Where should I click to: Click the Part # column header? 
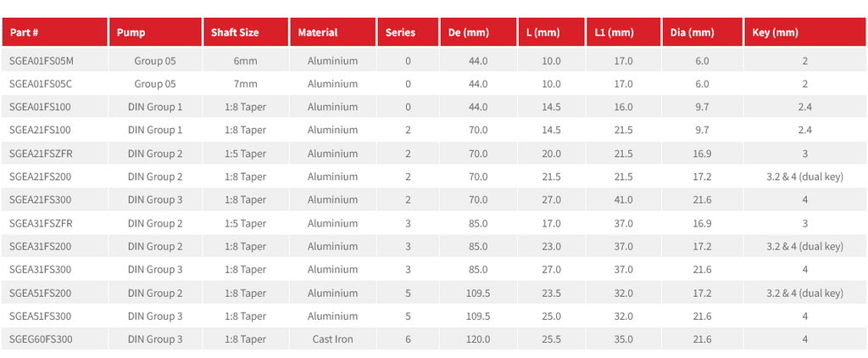[x=55, y=32]
